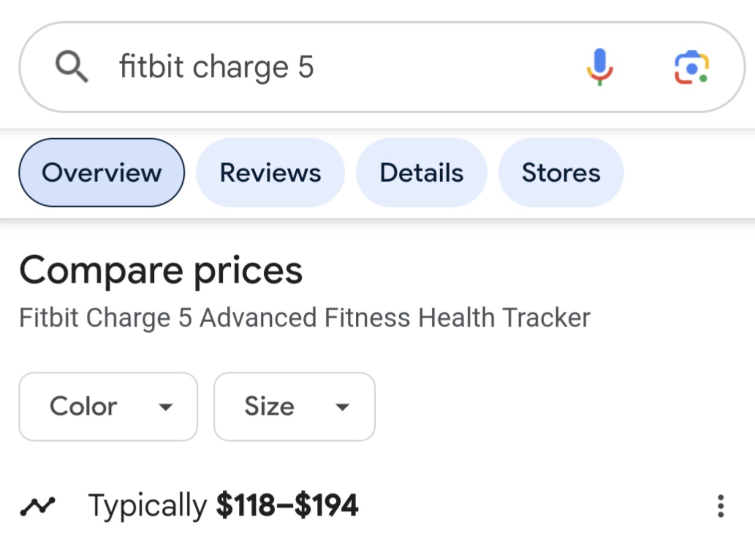
Task: Open Google Lens camera search
Action: (692, 67)
